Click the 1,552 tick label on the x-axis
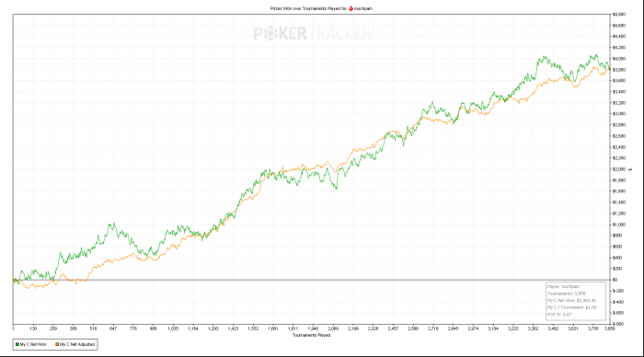The width and height of the screenshot is (644, 357). [253, 328]
